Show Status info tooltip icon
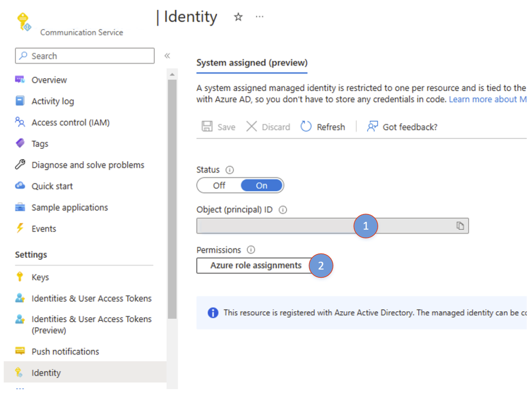Image resolution: width=532 pixels, height=396 pixels. tap(230, 170)
